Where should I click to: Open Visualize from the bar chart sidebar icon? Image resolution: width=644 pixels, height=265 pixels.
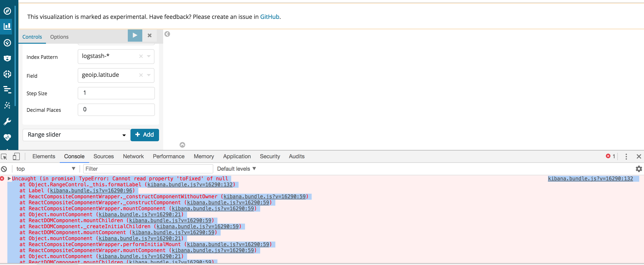(7, 26)
